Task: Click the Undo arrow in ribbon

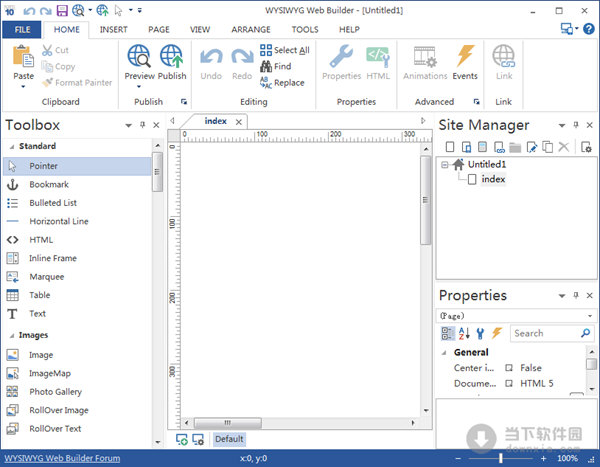Action: click(211, 57)
